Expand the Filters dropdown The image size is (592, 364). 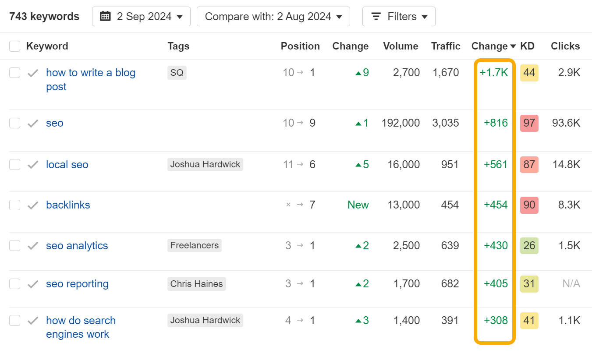point(399,16)
